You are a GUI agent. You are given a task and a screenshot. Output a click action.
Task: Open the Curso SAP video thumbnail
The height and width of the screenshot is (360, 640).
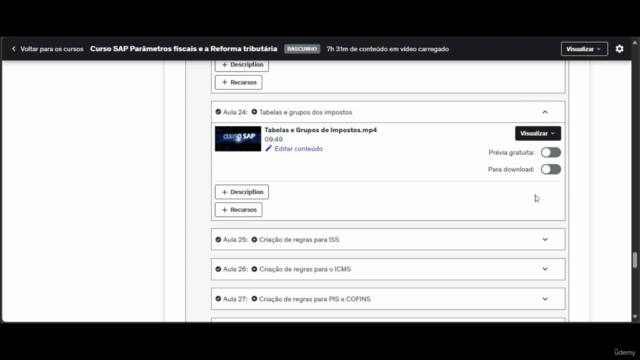tap(238, 139)
